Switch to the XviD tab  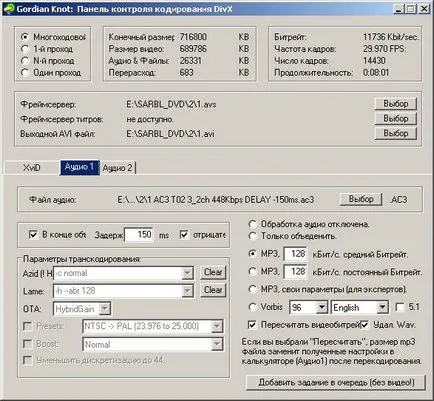pos(32,168)
